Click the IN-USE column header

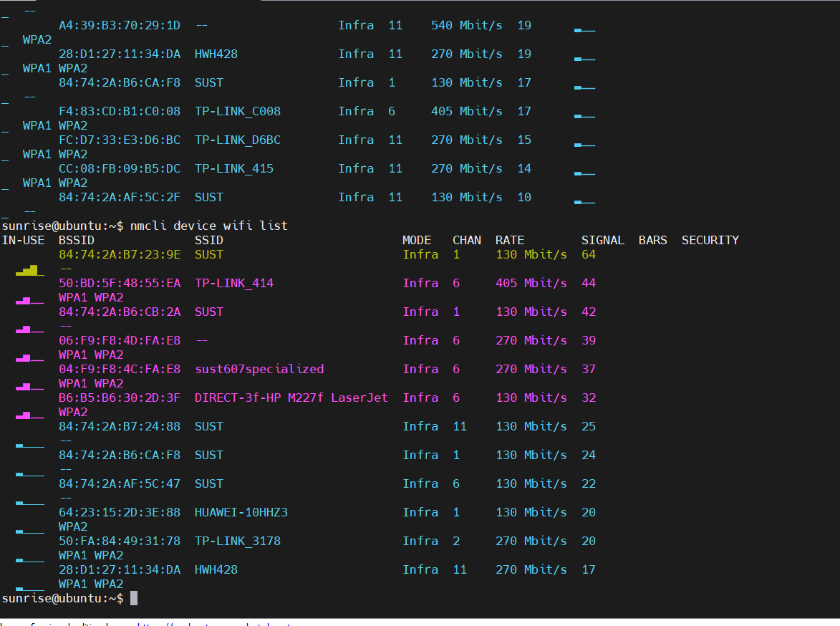[23, 240]
